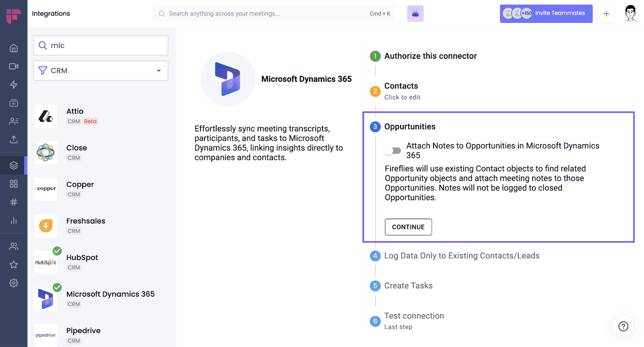Select Attio integration in list
644x347 pixels.
click(x=101, y=116)
